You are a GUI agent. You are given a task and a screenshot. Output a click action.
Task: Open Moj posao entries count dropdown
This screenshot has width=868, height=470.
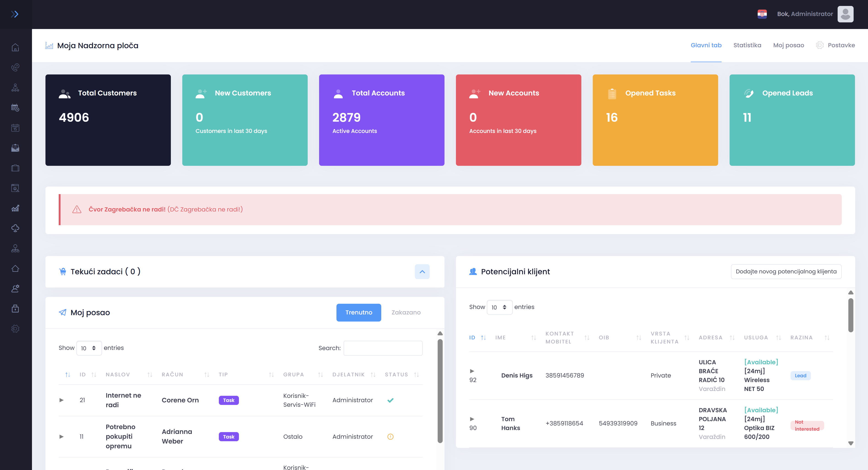pos(89,348)
